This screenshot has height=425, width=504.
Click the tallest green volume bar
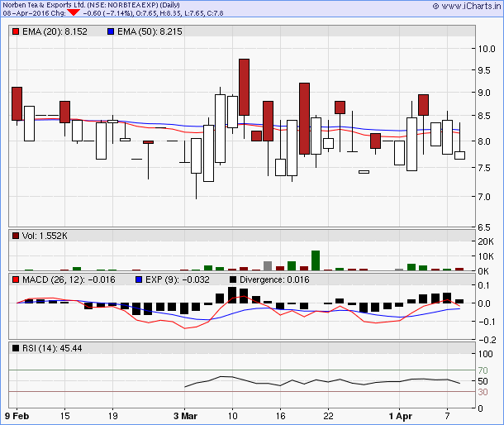316,260
